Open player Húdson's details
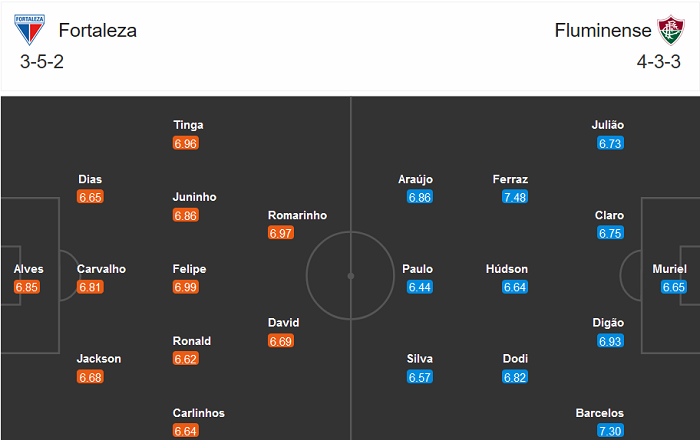Screen dimensions: 700x440 (506, 269)
